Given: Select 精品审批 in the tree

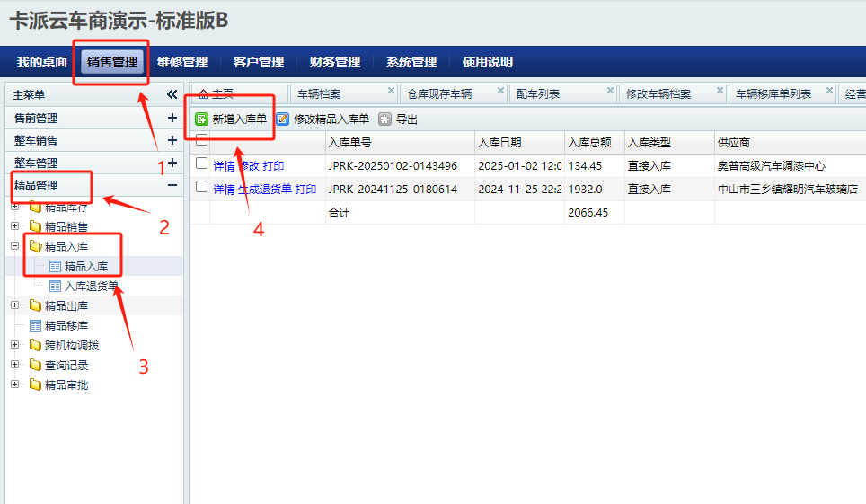Looking at the screenshot, I should pyautogui.click(x=66, y=385).
